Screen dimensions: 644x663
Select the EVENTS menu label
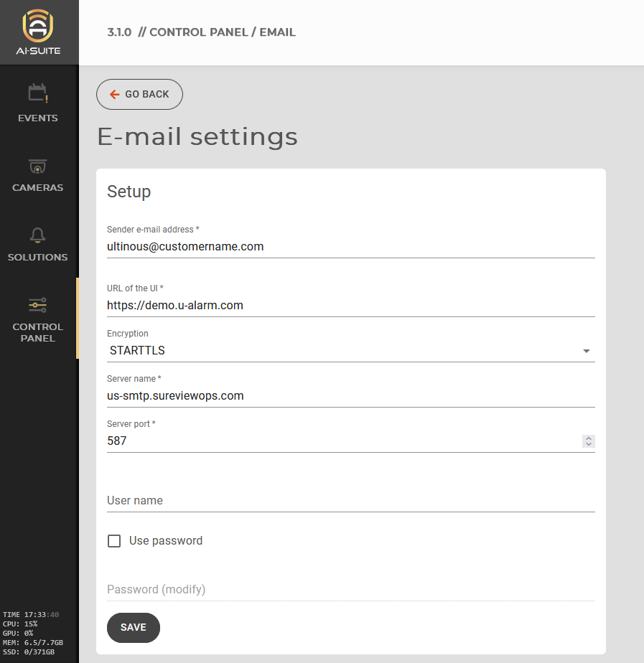tap(37, 118)
